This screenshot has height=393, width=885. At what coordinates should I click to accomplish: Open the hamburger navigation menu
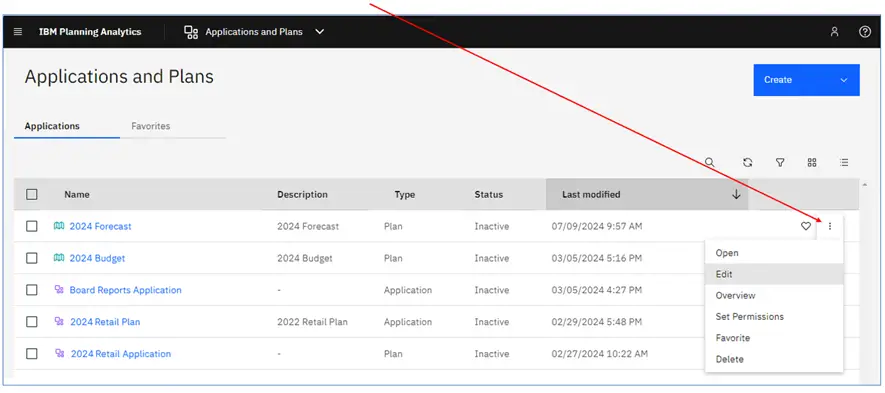click(17, 32)
